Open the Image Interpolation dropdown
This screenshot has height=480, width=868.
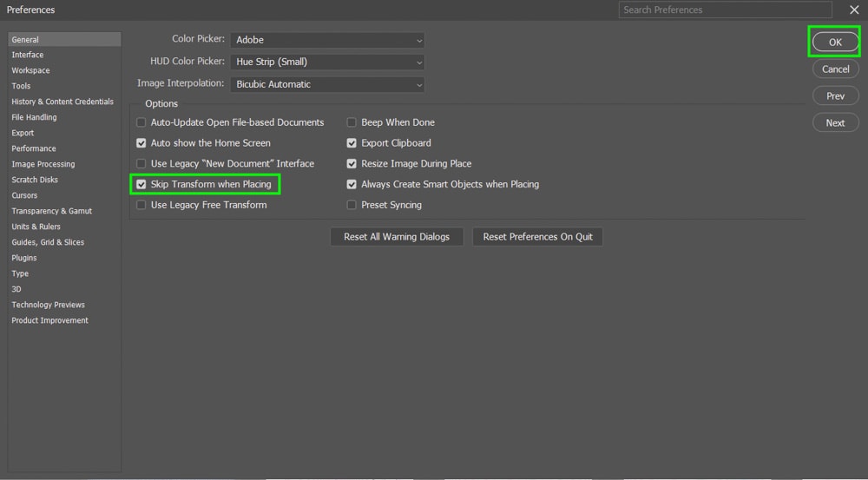(x=328, y=84)
